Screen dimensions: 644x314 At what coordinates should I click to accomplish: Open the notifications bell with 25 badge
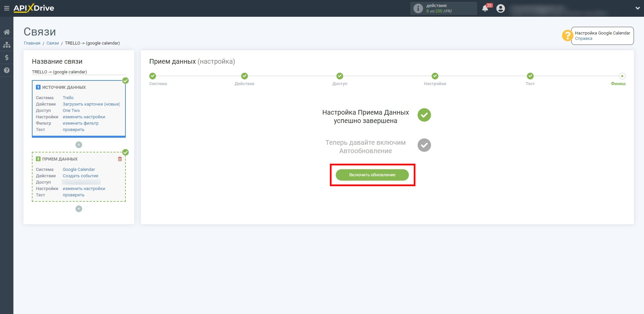(485, 8)
